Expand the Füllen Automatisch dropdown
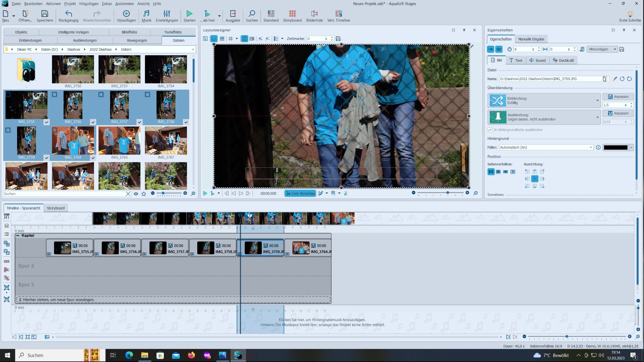The height and width of the screenshot is (362, 644). coord(591,147)
